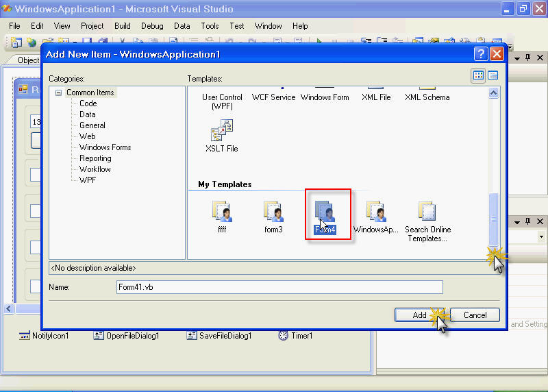Switch templates to small icons view
This screenshot has width=548, height=392.
pyautogui.click(x=493, y=75)
